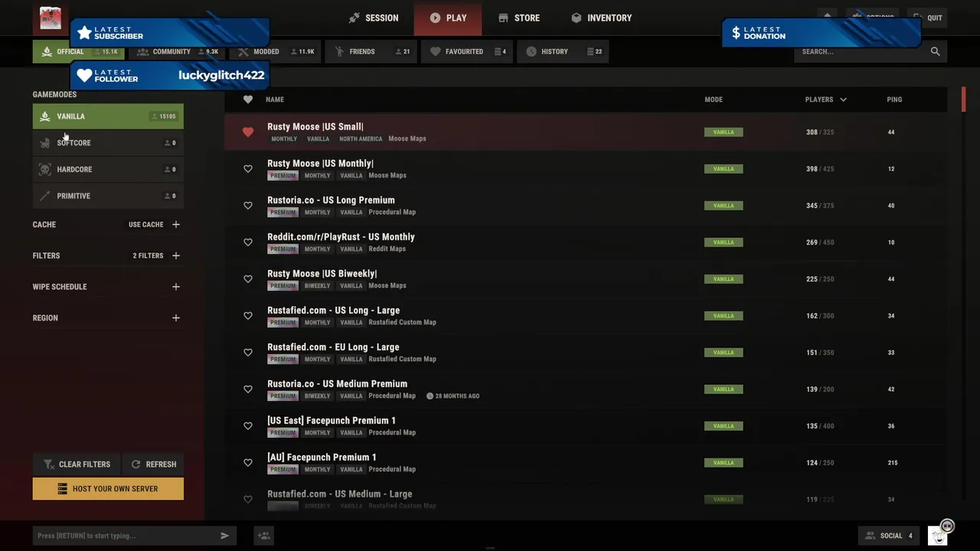The width and height of the screenshot is (980, 551).
Task: Select server Rustoria.co - US Long Premium
Action: [x=586, y=205]
